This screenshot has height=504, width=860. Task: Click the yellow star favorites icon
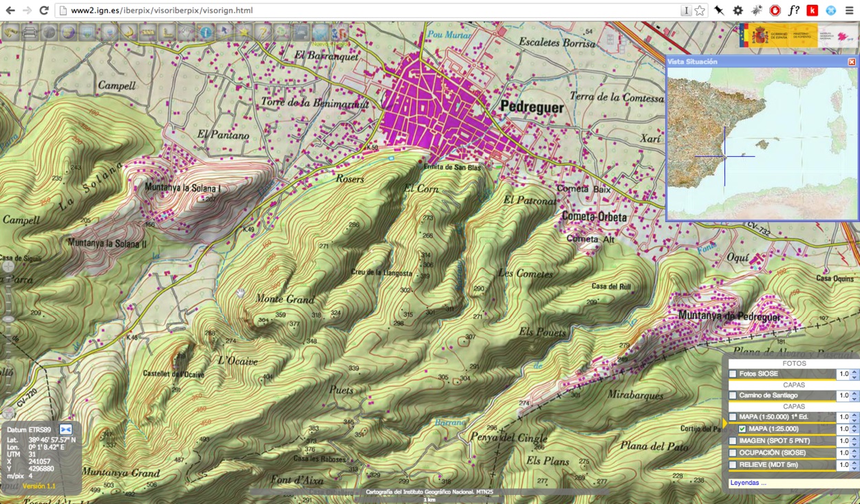click(244, 32)
